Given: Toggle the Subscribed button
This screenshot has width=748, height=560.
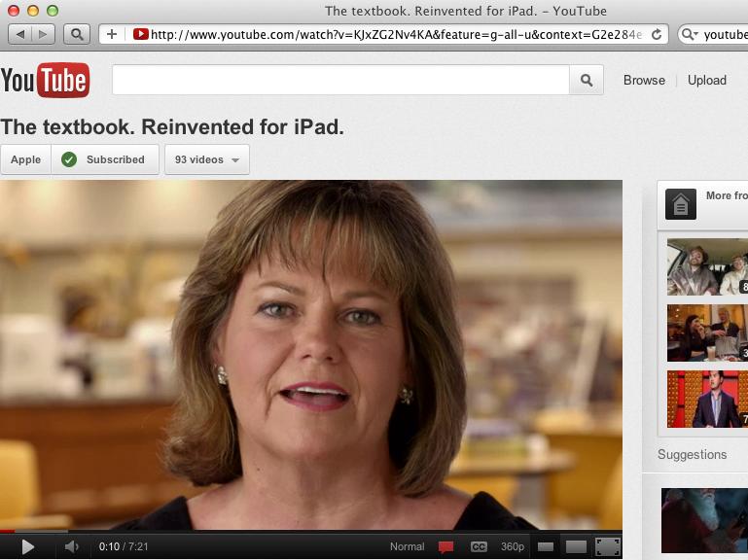Looking at the screenshot, I should [105, 159].
